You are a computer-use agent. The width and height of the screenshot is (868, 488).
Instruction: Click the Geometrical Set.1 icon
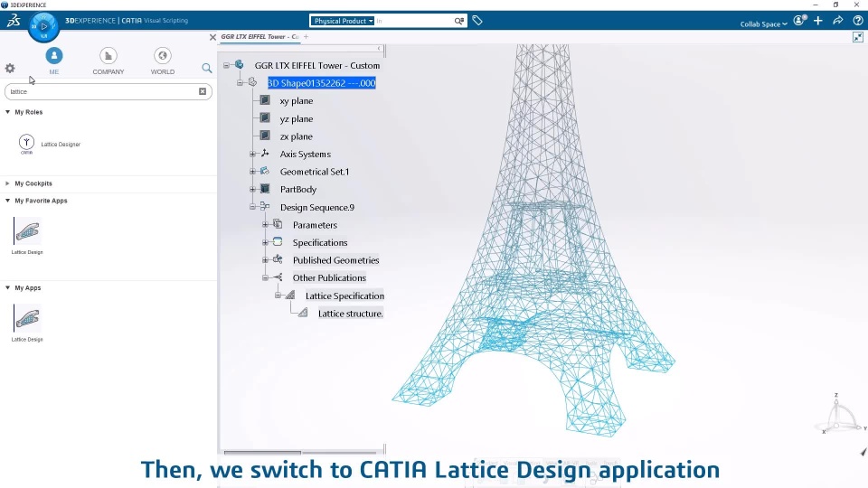(265, 171)
